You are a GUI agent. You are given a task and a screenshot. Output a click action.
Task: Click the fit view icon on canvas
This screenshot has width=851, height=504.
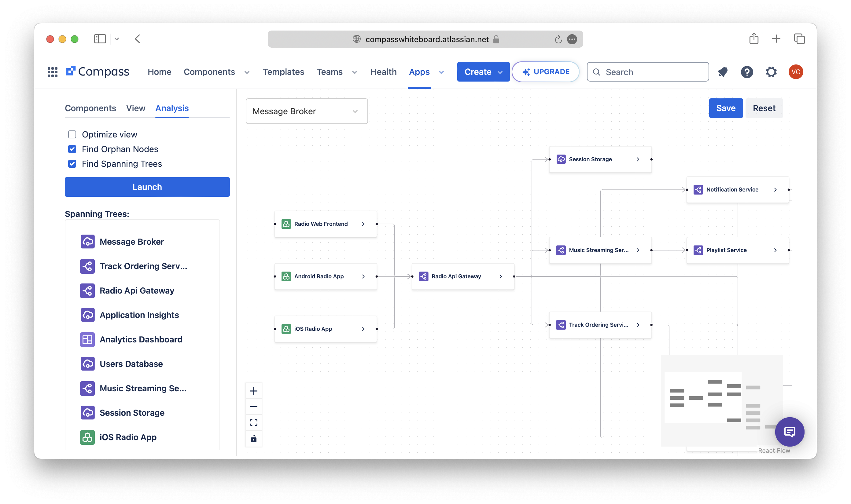click(253, 422)
